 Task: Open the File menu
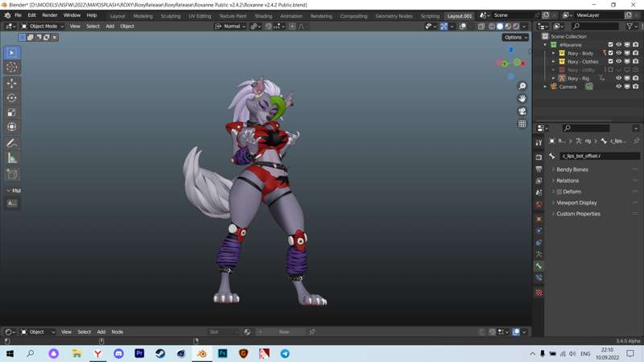18,15
